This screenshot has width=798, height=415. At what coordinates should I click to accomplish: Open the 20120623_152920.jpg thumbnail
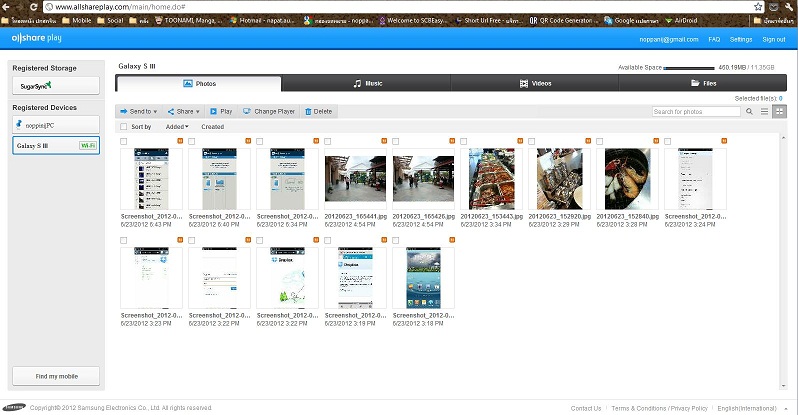[x=559, y=179]
